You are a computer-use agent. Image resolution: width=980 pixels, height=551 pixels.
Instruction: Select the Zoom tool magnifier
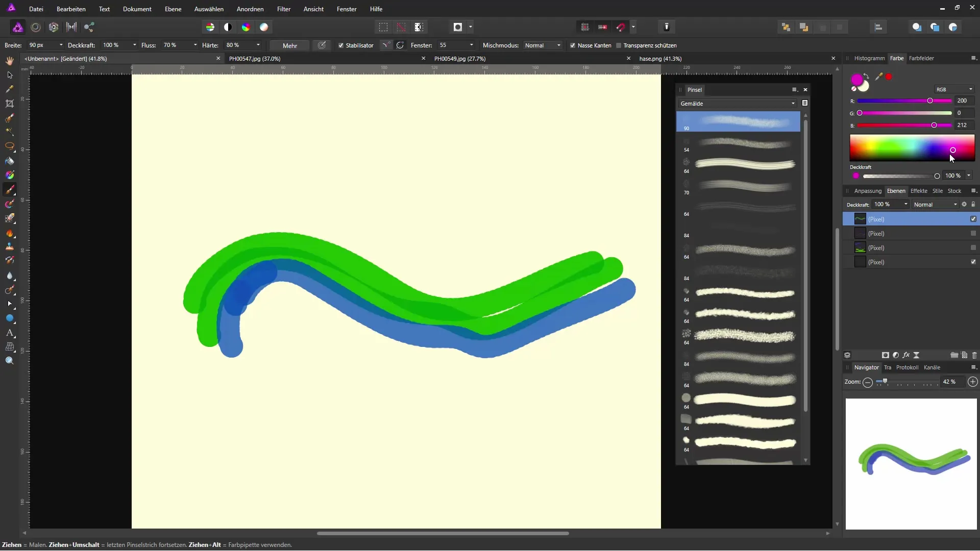point(10,361)
